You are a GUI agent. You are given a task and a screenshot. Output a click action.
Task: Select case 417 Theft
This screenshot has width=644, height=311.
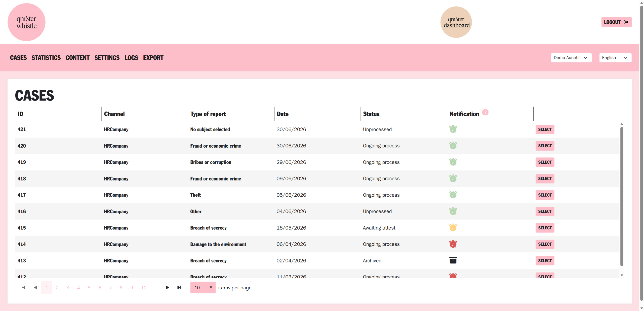tap(545, 195)
